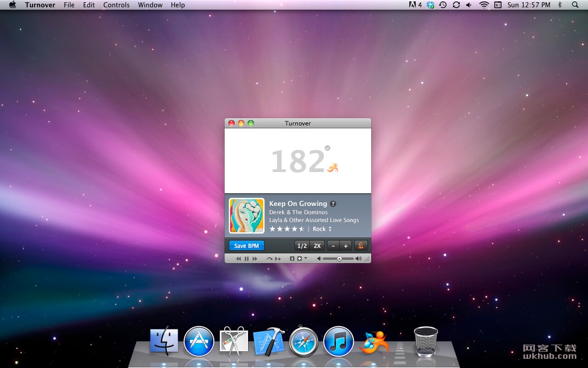
Task: Close the Turnover window
Action: [x=232, y=123]
